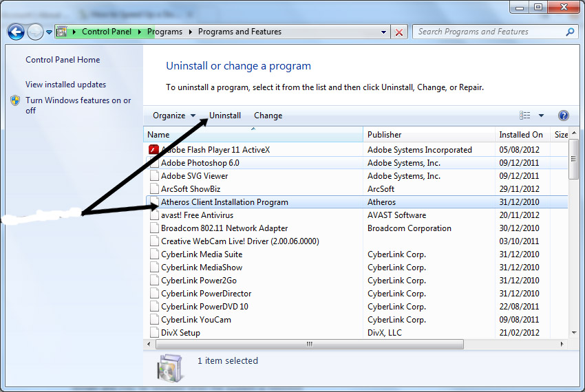
Task: Click the help question mark icon
Action: click(x=563, y=116)
